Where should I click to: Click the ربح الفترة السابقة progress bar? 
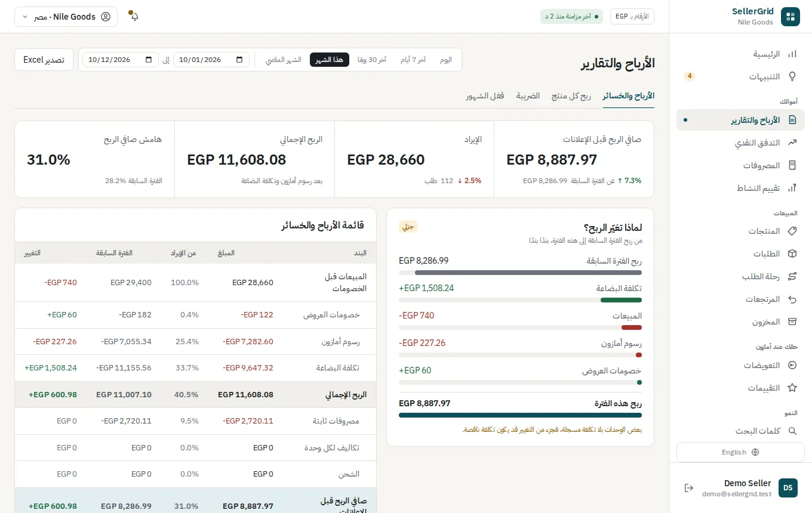[x=520, y=273]
